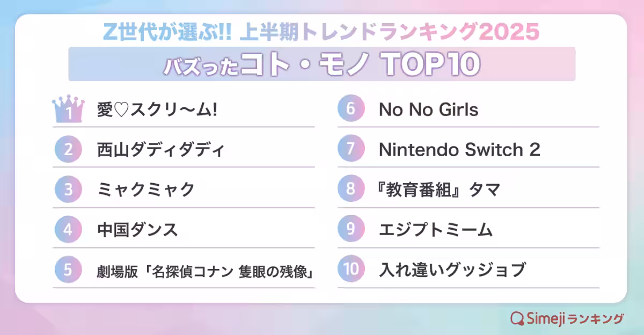Click the number 2 rank badge

click(68, 149)
